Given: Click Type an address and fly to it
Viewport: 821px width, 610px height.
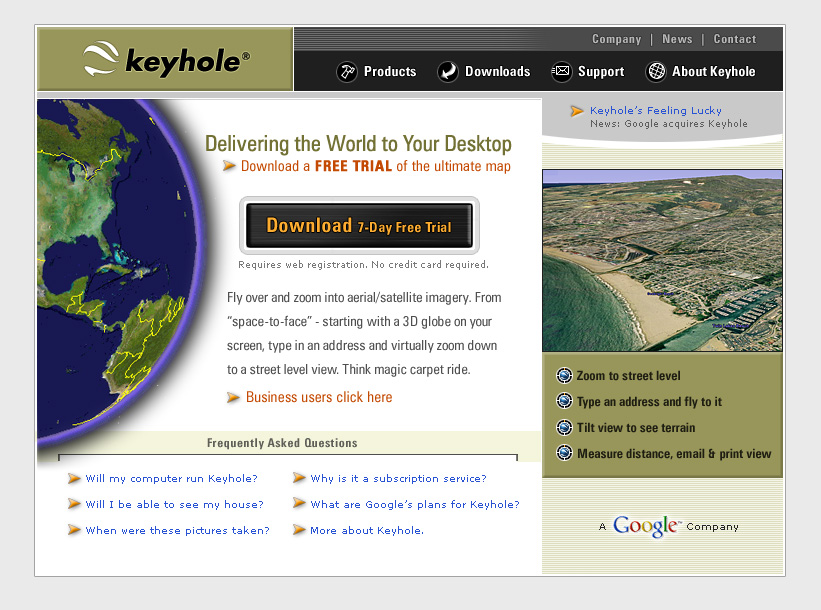Looking at the screenshot, I should [649, 402].
